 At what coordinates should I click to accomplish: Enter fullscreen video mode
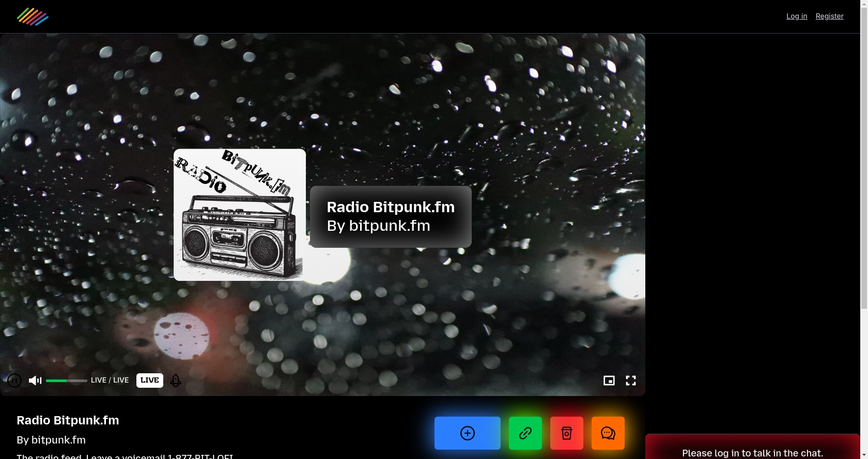(631, 381)
